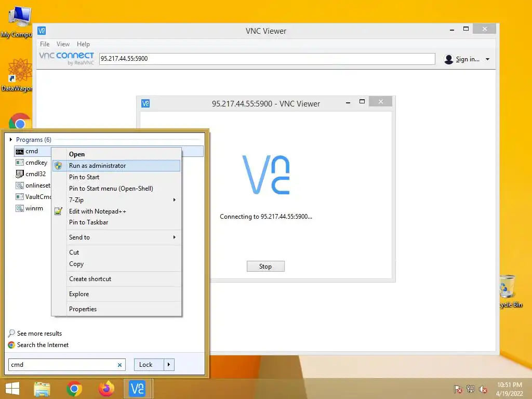Viewport: 532px width, 399px height.
Task: Open File Explorer from the taskbar
Action: tap(42, 389)
